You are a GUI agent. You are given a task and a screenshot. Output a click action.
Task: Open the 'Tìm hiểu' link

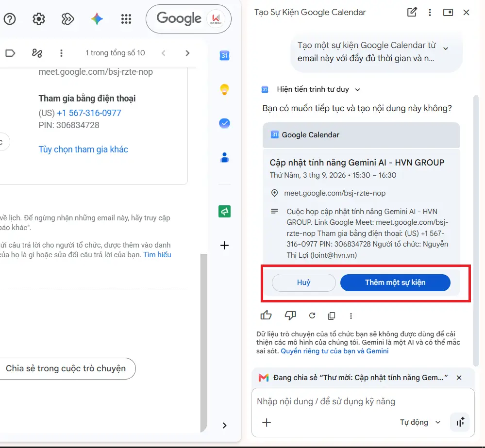[157, 255]
